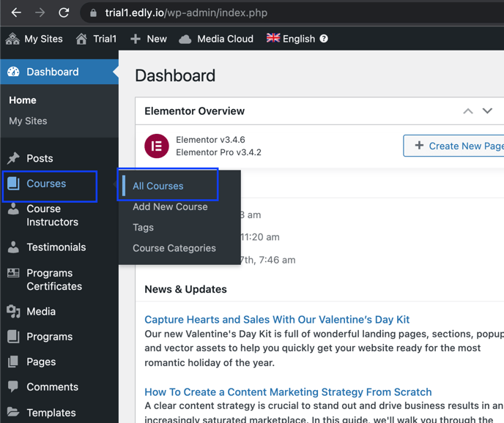
Task: Open My Sites in admin bar
Action: click(x=43, y=39)
